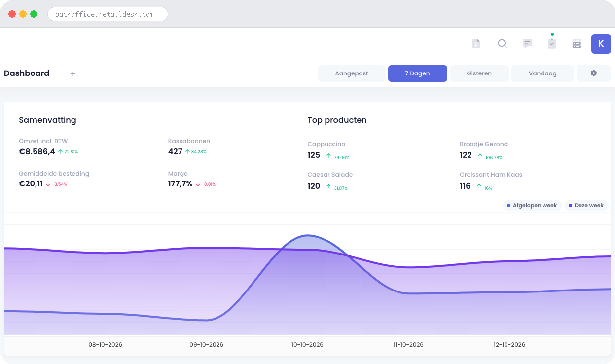615x364 pixels.
Task: Click the Broodje Gezond product label
Action: click(x=484, y=144)
